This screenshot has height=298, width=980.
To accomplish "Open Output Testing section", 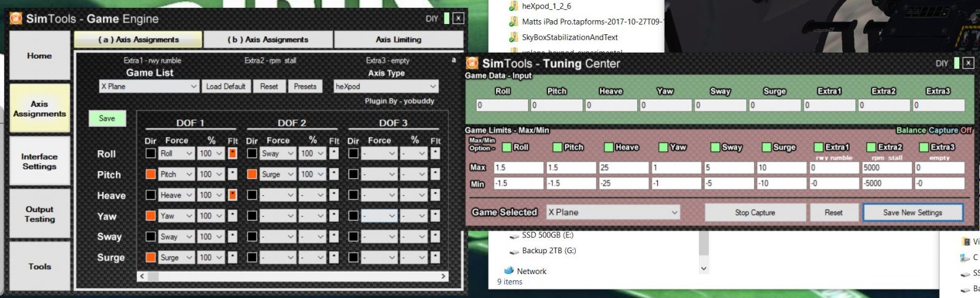I will [40, 214].
